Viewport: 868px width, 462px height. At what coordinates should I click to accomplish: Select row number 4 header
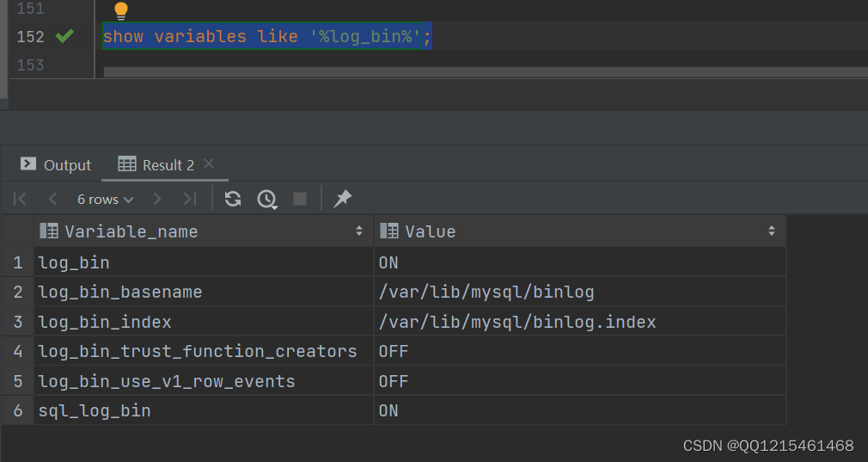coord(18,351)
